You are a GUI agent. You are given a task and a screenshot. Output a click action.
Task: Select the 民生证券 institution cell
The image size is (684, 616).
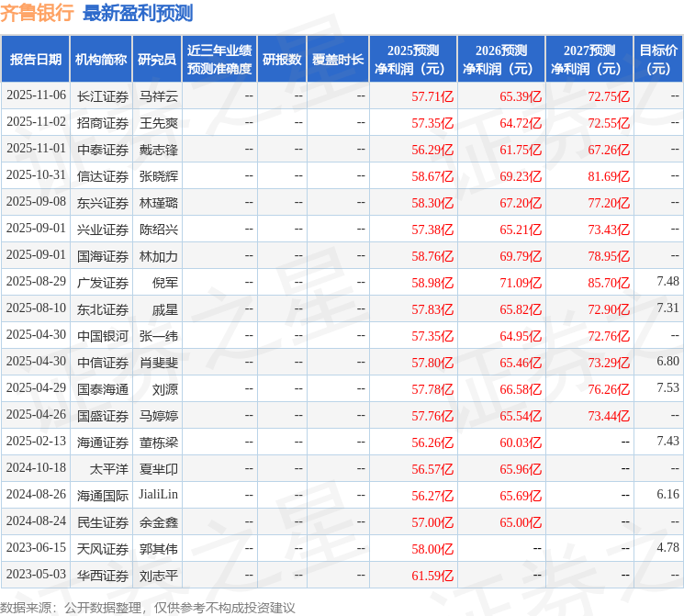[103, 522]
